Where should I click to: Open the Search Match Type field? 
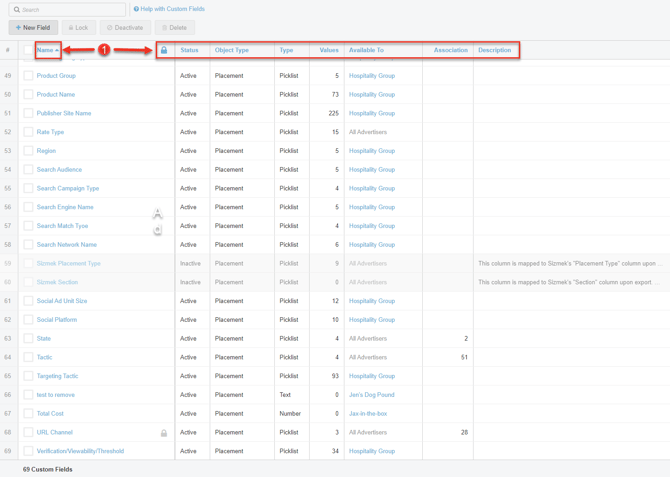[x=62, y=226]
